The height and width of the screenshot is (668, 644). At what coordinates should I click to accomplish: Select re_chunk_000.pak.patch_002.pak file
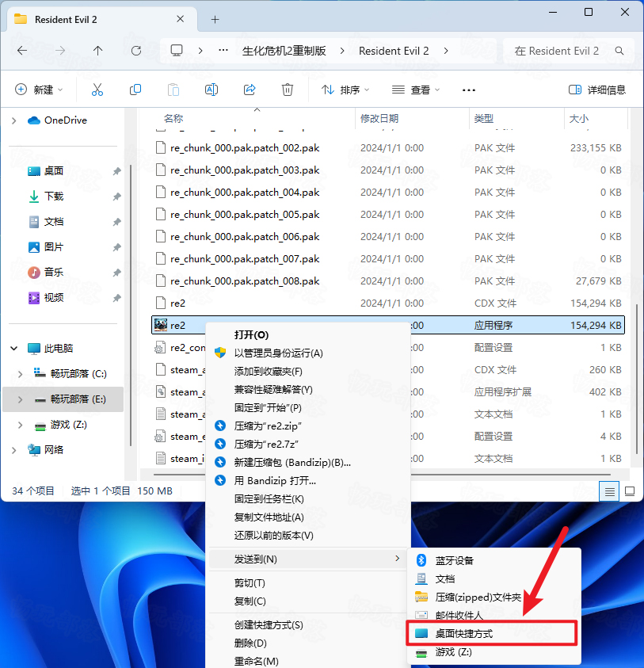click(388, 148)
